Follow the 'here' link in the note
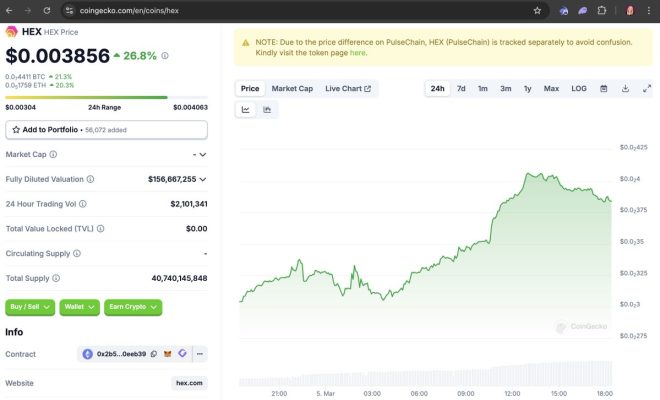The height and width of the screenshot is (400, 660). click(358, 53)
